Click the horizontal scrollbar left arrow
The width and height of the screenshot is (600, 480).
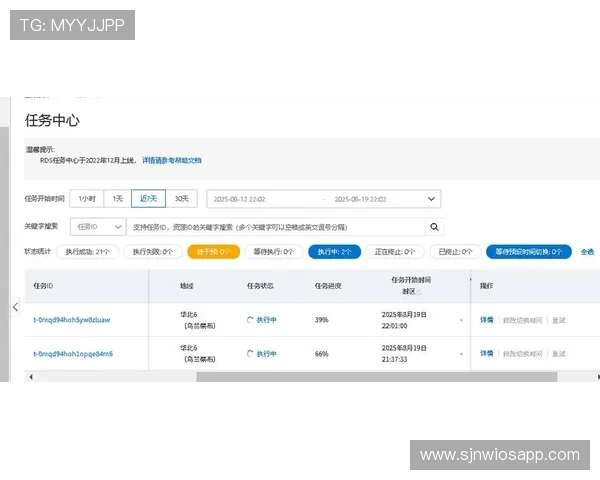pyautogui.click(x=30, y=377)
